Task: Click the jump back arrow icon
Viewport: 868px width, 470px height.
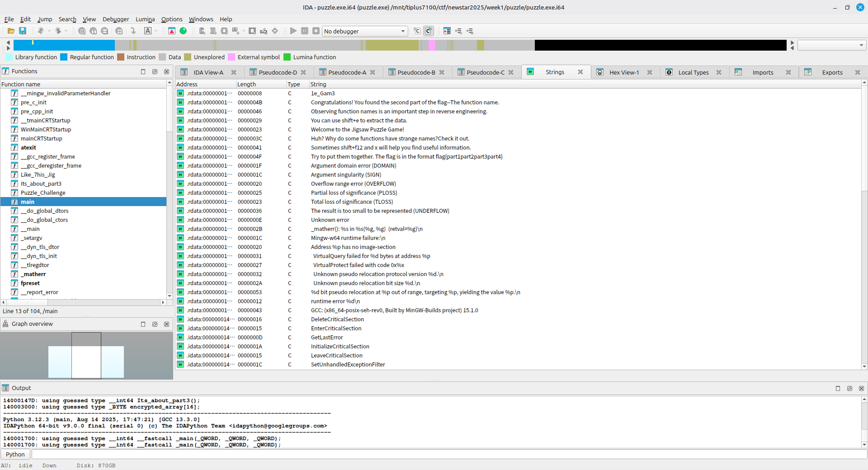Action: tap(41, 31)
